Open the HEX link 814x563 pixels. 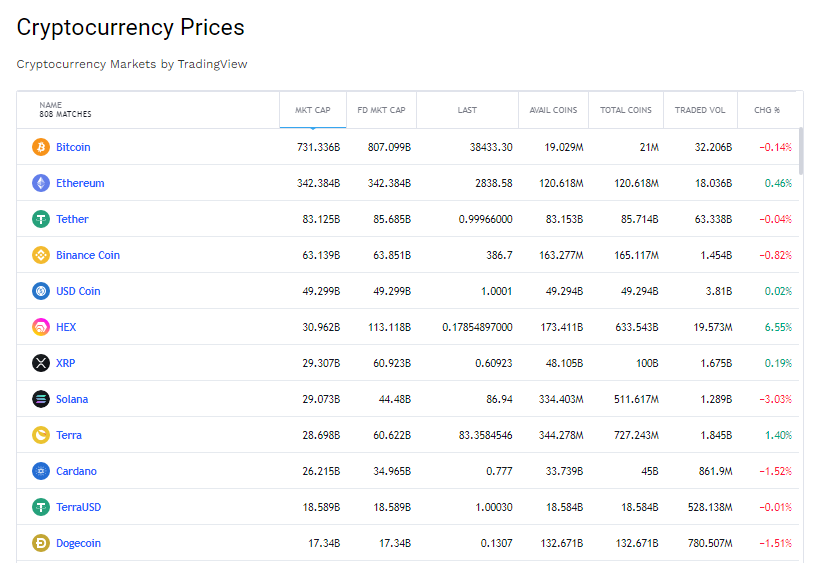66,327
